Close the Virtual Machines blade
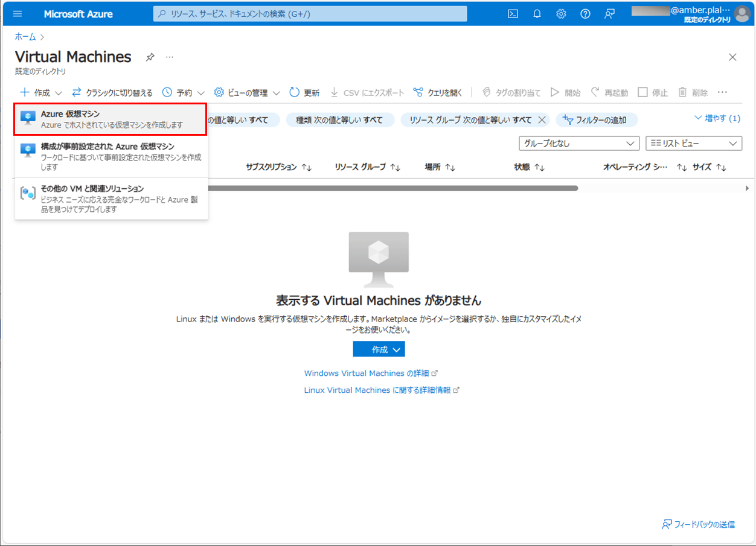 click(x=732, y=57)
